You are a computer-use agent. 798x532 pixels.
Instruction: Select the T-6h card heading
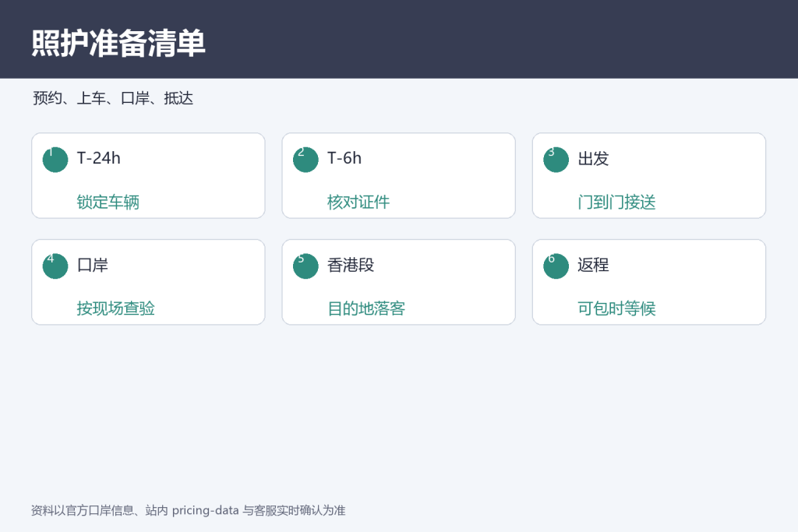coord(344,158)
